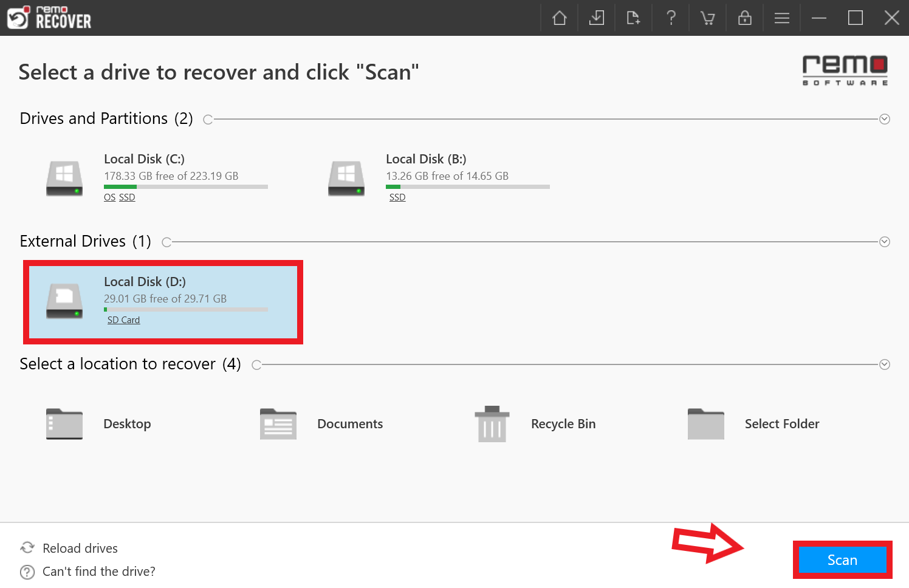Click the Select Folder label
The height and width of the screenshot is (588, 909).
click(x=782, y=424)
